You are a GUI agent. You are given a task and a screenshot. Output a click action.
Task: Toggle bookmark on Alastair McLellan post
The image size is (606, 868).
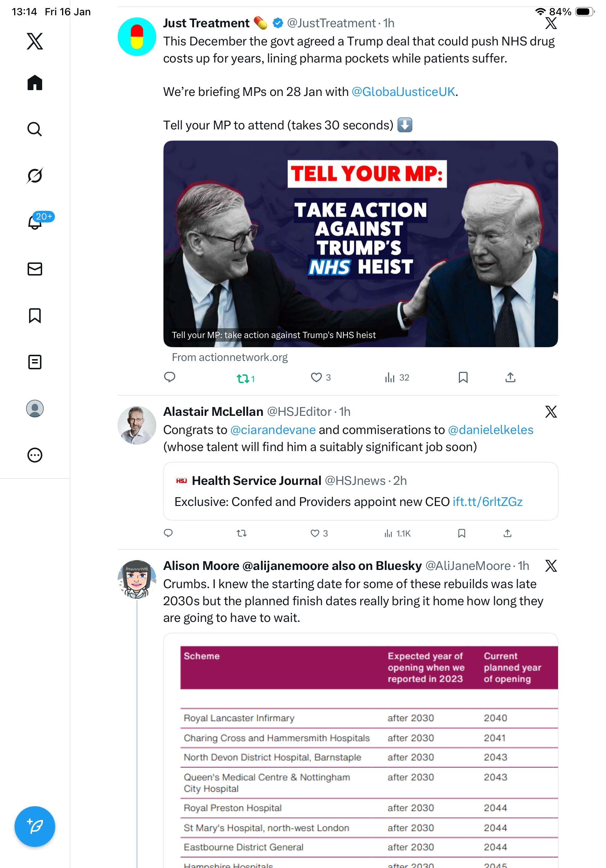coord(462,533)
